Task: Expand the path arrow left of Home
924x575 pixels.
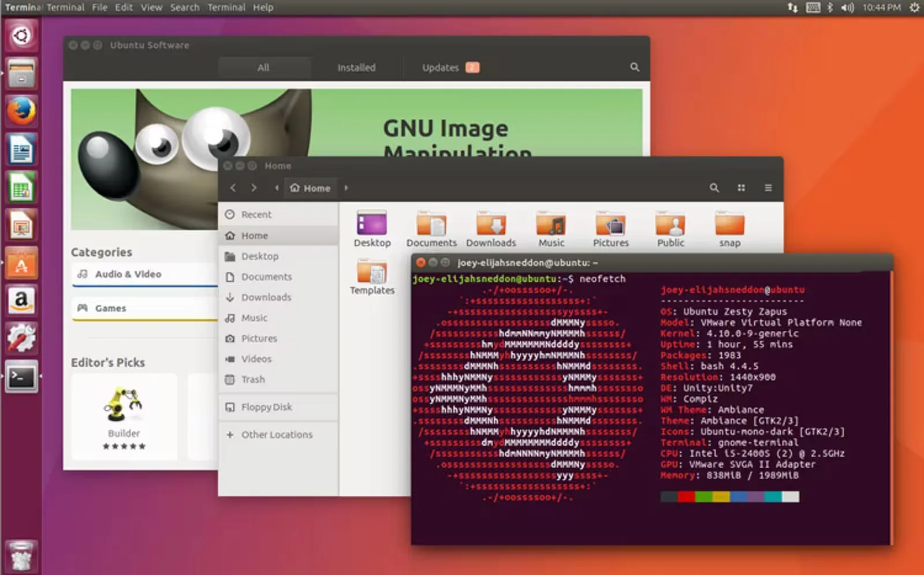Action: pos(277,188)
